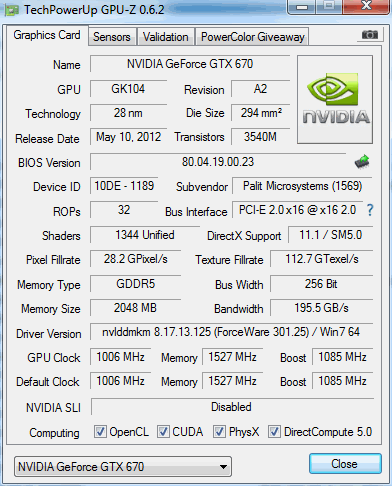This screenshot has width=392, height=486.
Task: Toggle the CUDA checkbox
Action: [x=163, y=431]
